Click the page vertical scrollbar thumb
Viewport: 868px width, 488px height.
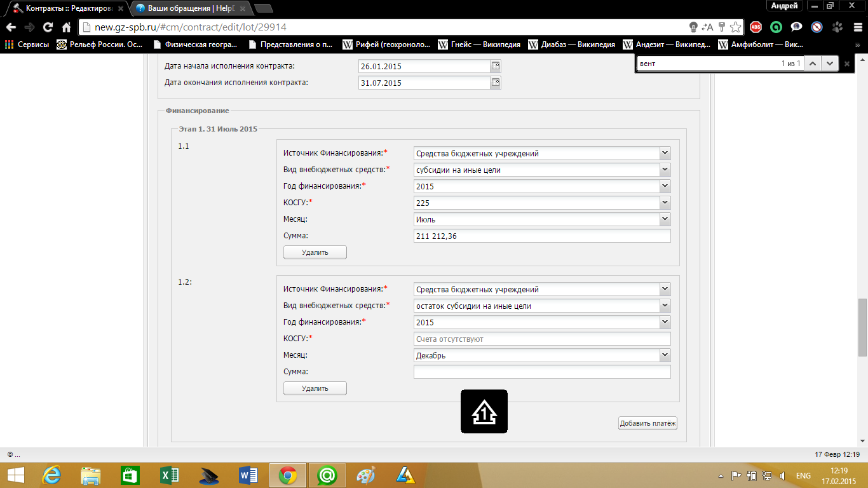862,327
